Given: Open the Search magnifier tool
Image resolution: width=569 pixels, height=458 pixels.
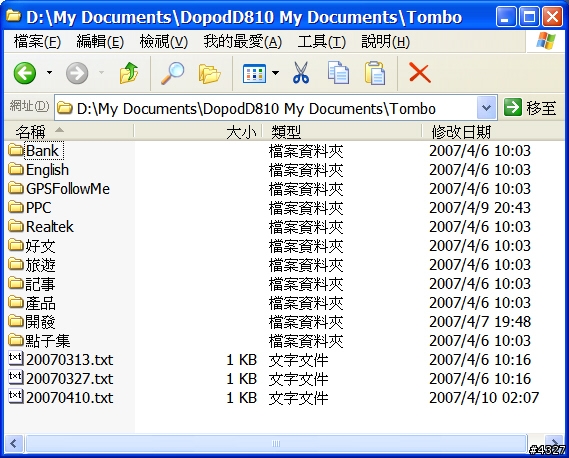Looking at the screenshot, I should [x=172, y=73].
